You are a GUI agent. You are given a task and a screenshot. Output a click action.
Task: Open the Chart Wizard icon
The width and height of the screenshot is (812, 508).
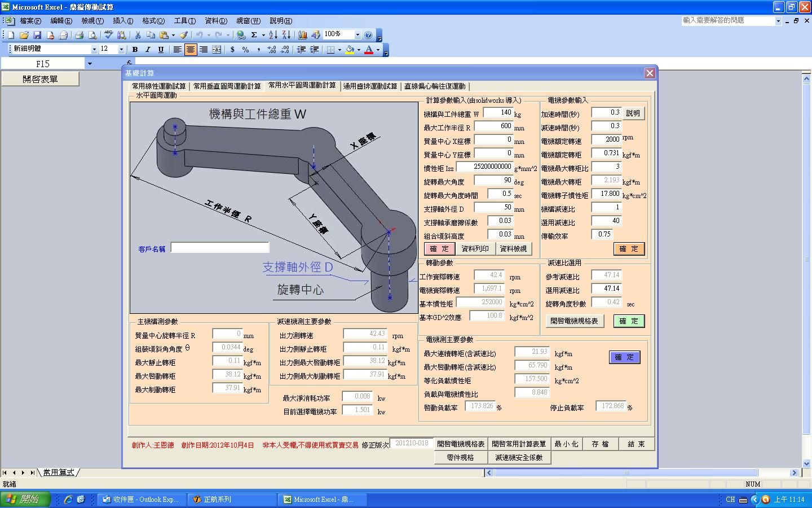pyautogui.click(x=303, y=35)
